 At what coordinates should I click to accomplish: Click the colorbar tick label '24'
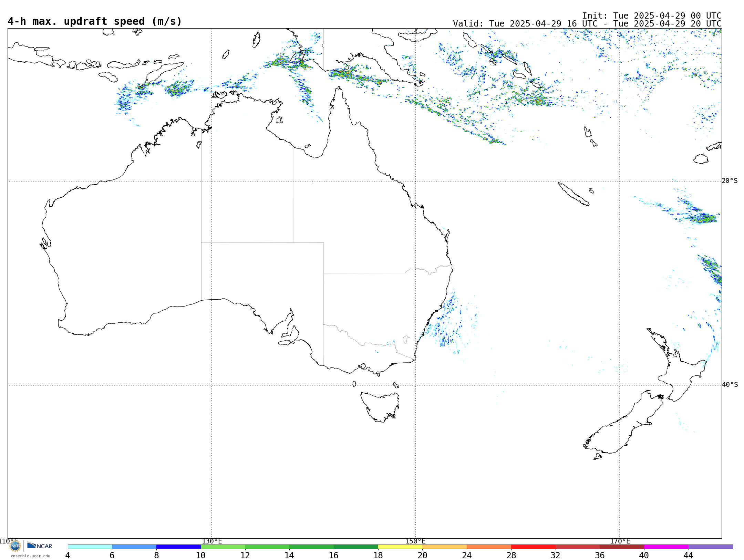[x=467, y=556]
